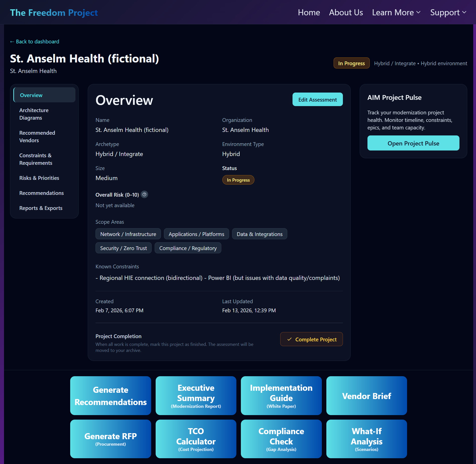The width and height of the screenshot is (476, 464).
Task: Click The Freedom Project logo
Action: (x=54, y=12)
